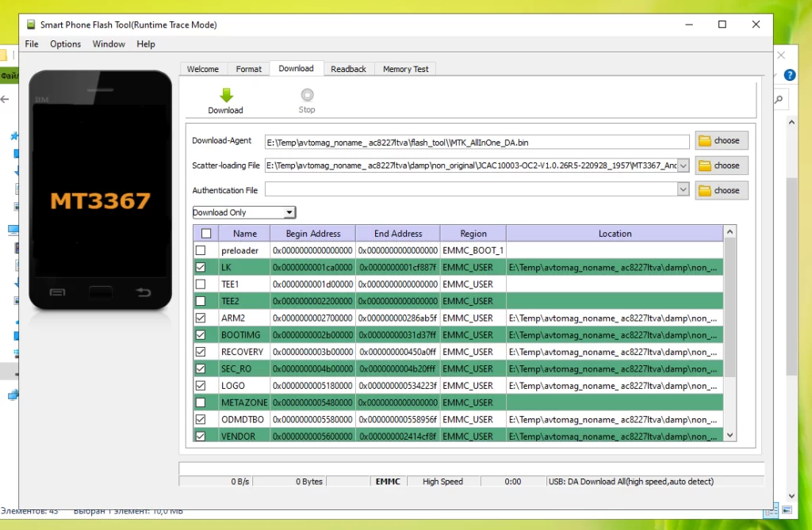Click the folder icon for Authentication File choose
The height and width of the screenshot is (530, 812).
(x=705, y=190)
